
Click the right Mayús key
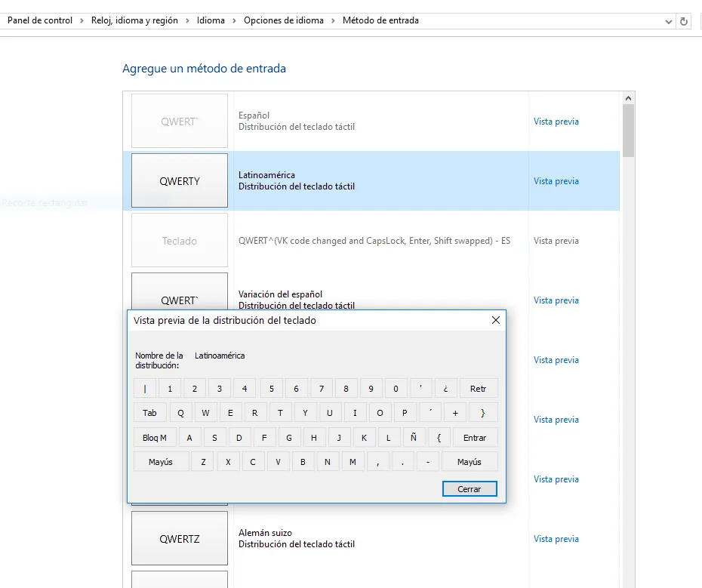point(470,462)
